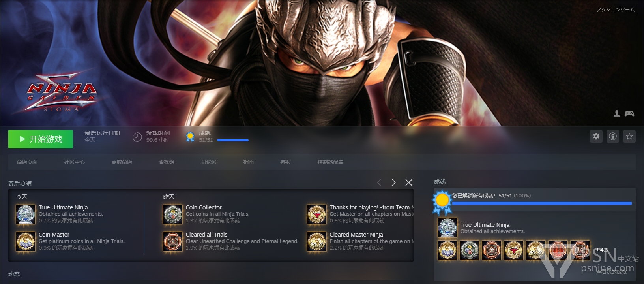644x284 pixels.
Task: Open the 讨论区 tab
Action: point(209,162)
